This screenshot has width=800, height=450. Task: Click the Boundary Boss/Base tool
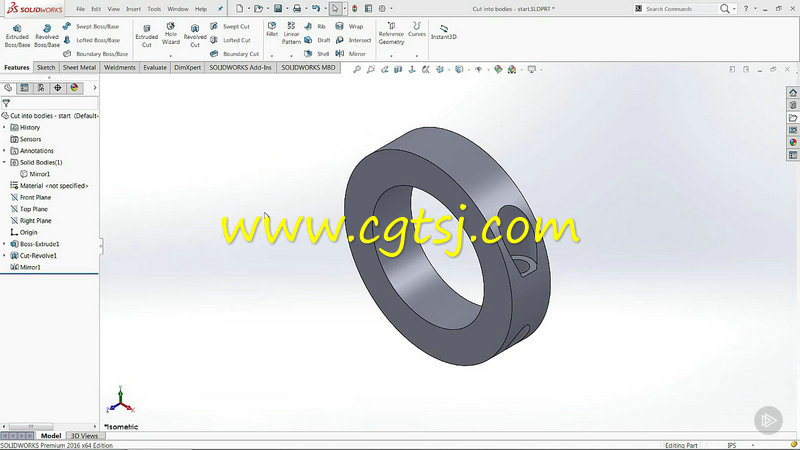(x=95, y=54)
